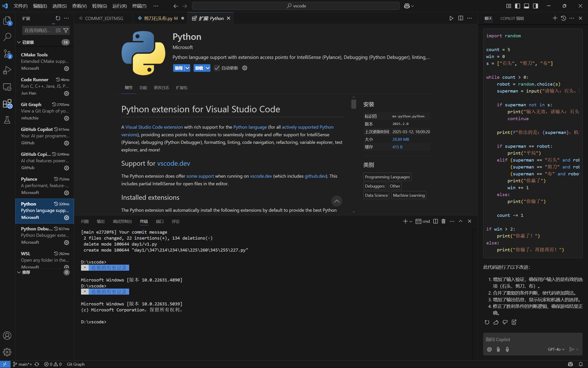The width and height of the screenshot is (588, 368).
Task: Open the Source Control activity bar icon
Action: point(7,54)
